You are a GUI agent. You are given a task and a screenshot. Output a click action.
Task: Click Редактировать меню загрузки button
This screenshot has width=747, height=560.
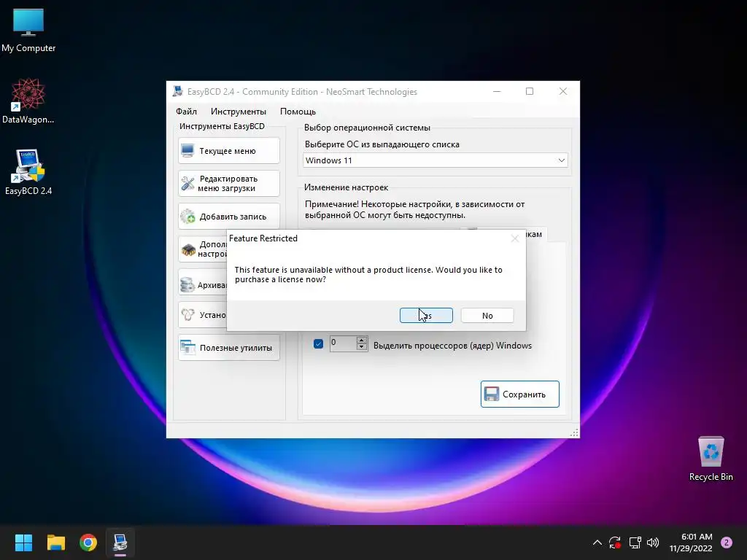[228, 183]
